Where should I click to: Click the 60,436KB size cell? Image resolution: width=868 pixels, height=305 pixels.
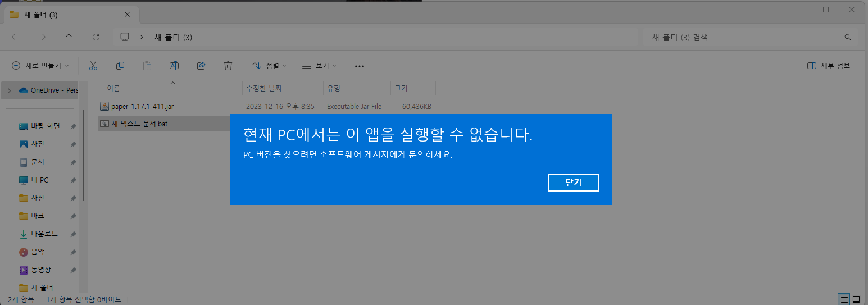tap(416, 106)
